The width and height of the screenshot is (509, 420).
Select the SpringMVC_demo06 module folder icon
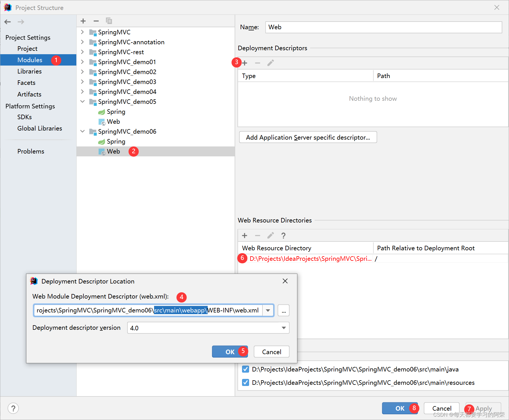93,132
